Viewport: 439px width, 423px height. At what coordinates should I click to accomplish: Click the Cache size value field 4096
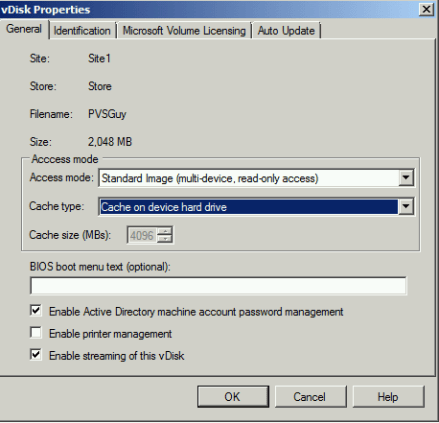point(142,235)
